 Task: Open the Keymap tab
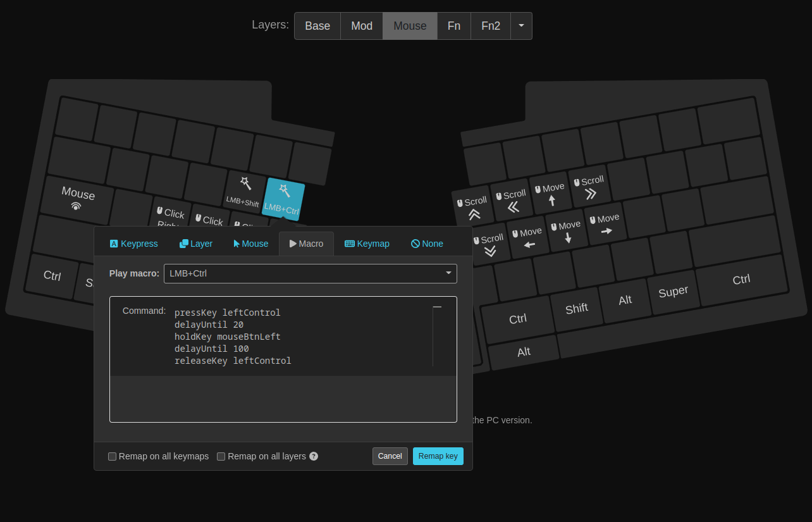(367, 244)
